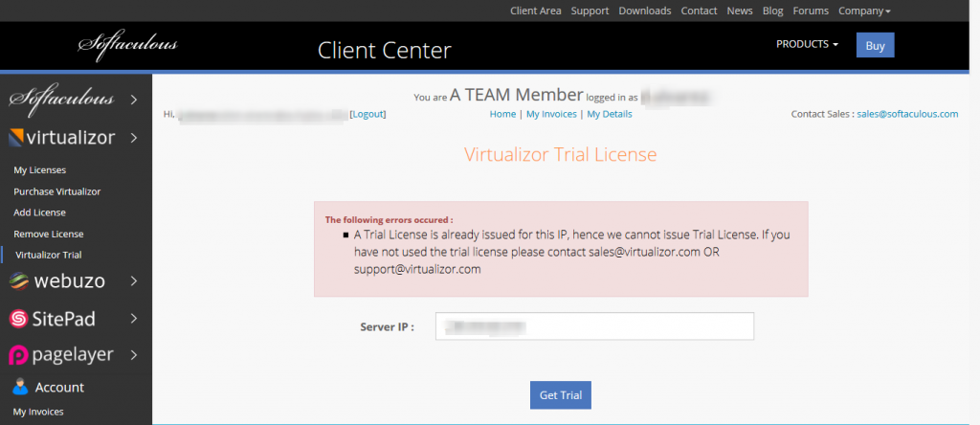Open the PRODUCTS dropdown menu
The image size is (980, 425).
pos(807,44)
